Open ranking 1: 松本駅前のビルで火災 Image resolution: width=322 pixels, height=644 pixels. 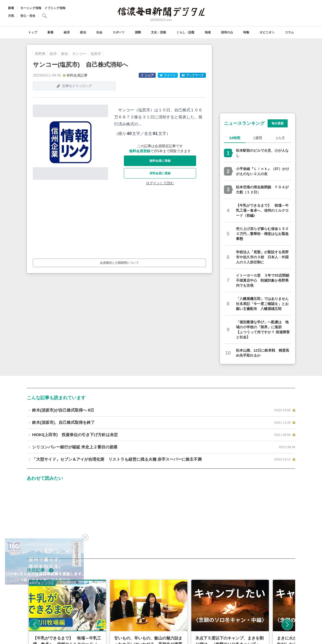[258, 153]
